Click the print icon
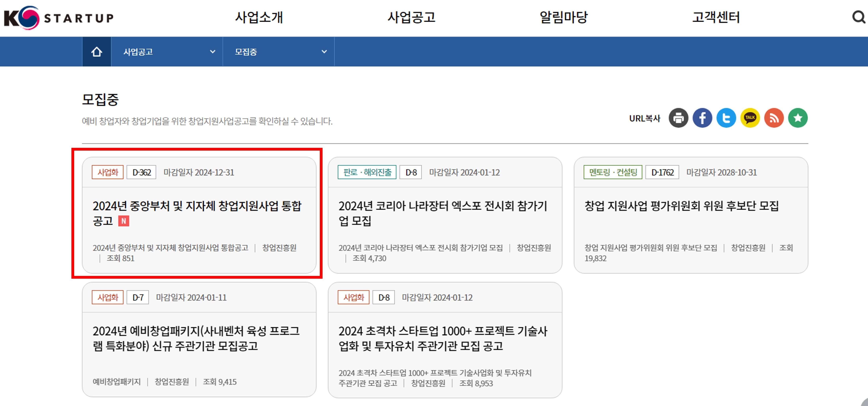This screenshot has width=868, height=406. 678,118
